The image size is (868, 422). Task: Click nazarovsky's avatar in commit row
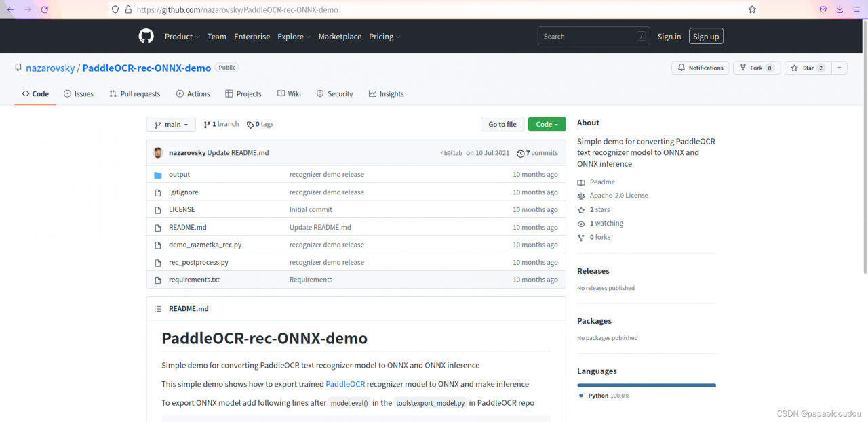coord(158,152)
